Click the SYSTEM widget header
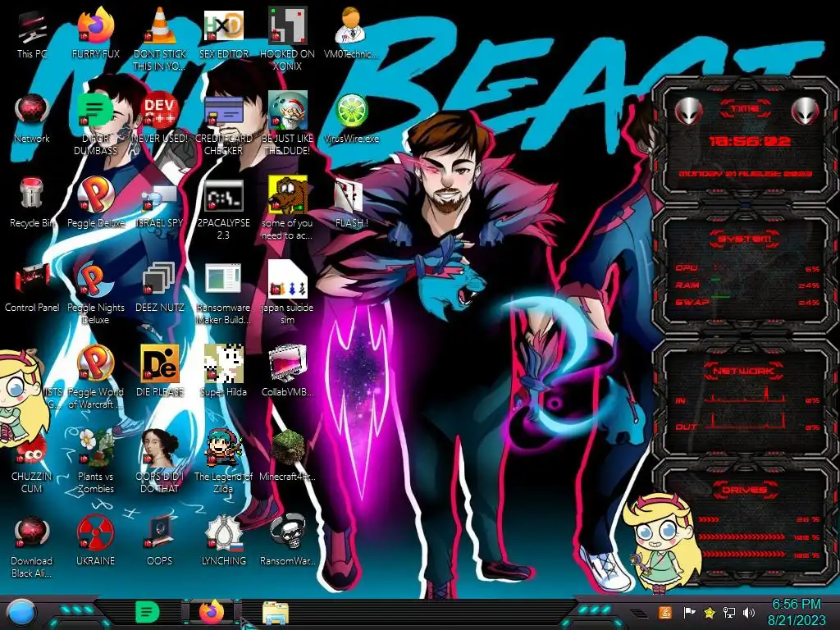This screenshot has width=840, height=630. (745, 238)
